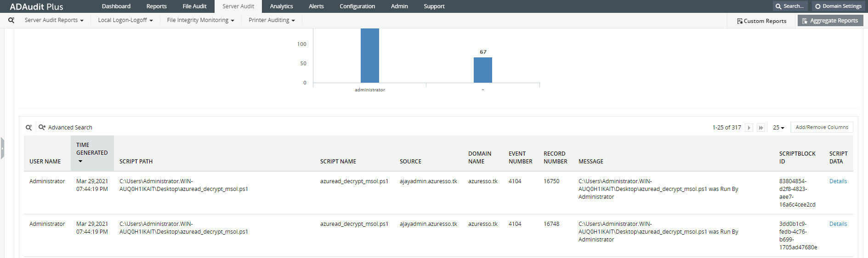Change rows per page from 25

pyautogui.click(x=778, y=128)
